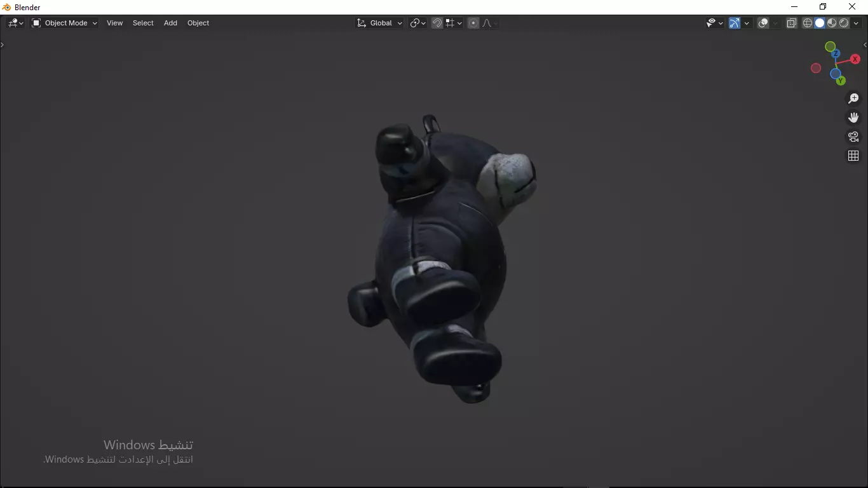Image resolution: width=868 pixels, height=488 pixels.
Task: Click the Blender logo in title bar
Action: point(6,7)
